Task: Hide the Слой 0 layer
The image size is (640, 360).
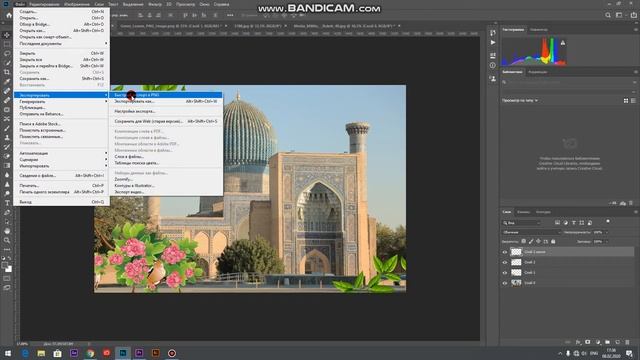Action: pos(505,283)
